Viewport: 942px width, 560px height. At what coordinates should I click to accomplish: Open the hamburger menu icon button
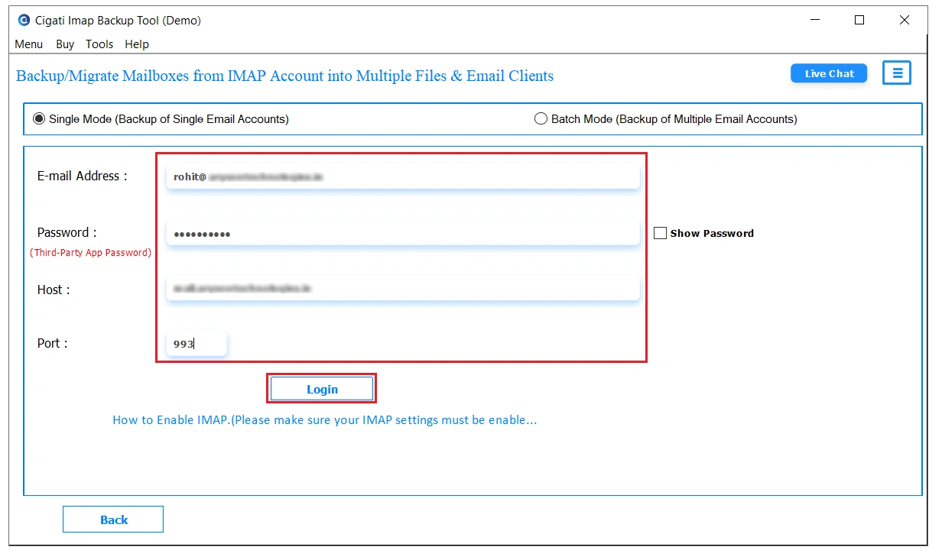point(897,73)
